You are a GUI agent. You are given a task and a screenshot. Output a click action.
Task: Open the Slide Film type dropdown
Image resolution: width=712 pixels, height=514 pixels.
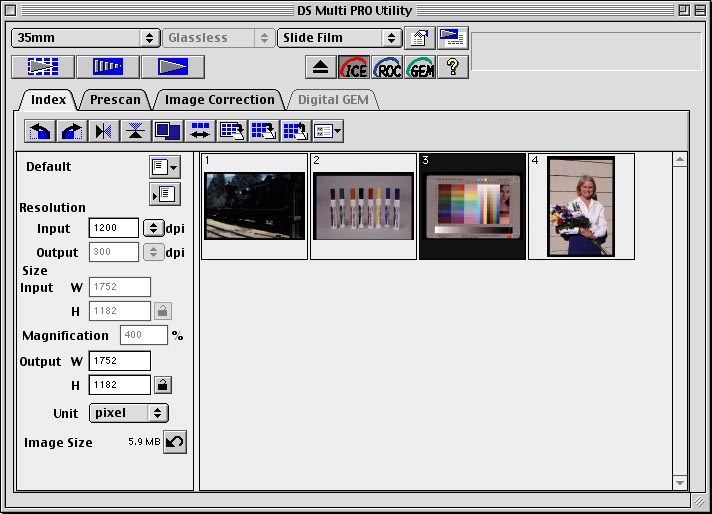pos(340,38)
